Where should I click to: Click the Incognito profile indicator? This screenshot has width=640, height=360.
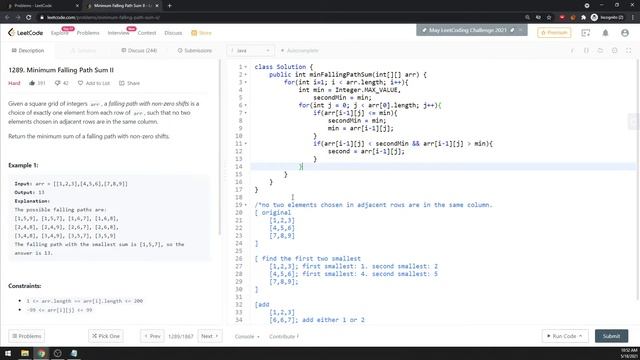point(607,17)
